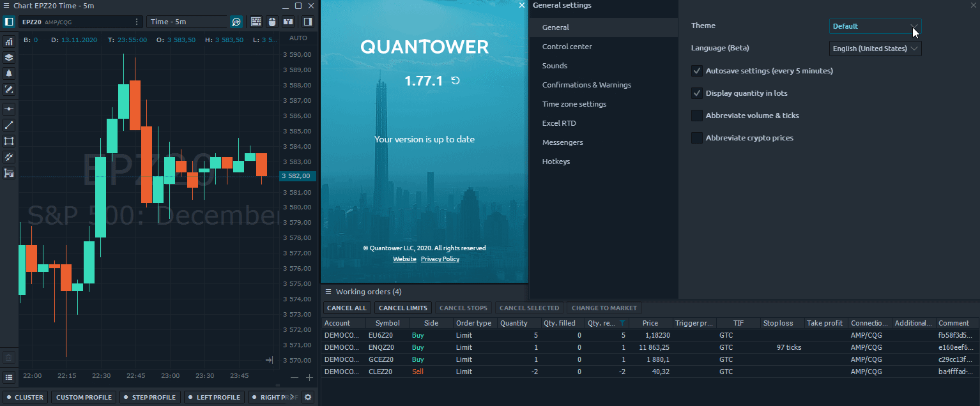Disable Autosave settings checkbox
This screenshot has height=406, width=980.
pyautogui.click(x=697, y=71)
